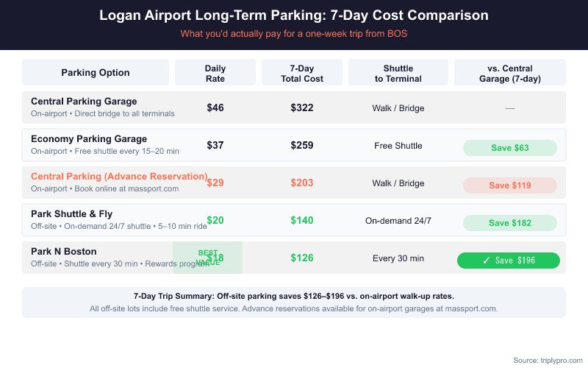The height and width of the screenshot is (368, 588).
Task: Click the vs. Central Garage header
Action: (509, 73)
